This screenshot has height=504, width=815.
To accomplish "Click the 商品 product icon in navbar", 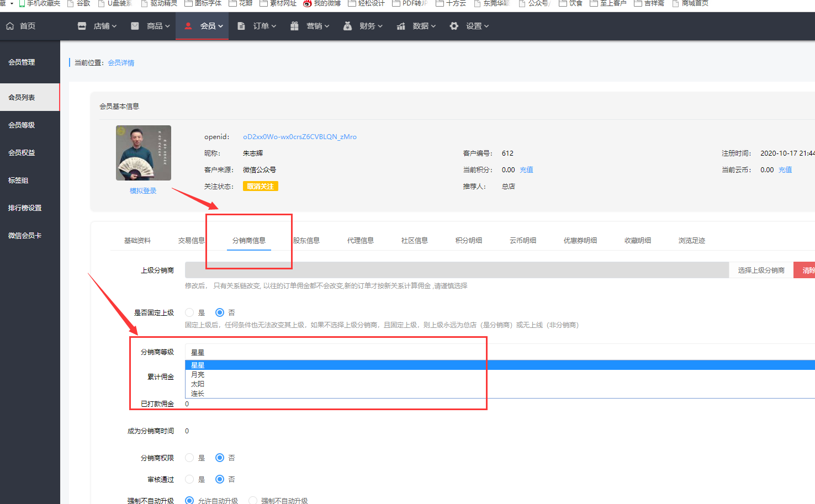I will click(x=135, y=26).
